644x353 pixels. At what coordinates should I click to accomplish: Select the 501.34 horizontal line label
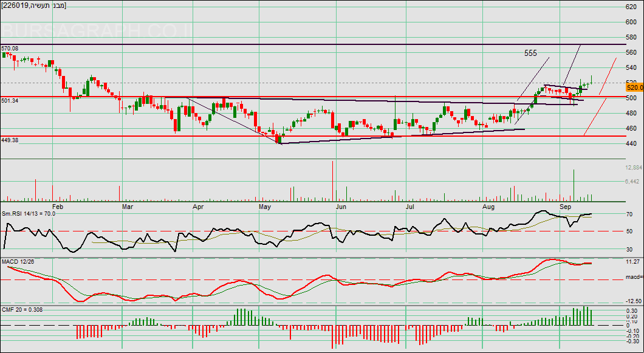(x=10, y=100)
